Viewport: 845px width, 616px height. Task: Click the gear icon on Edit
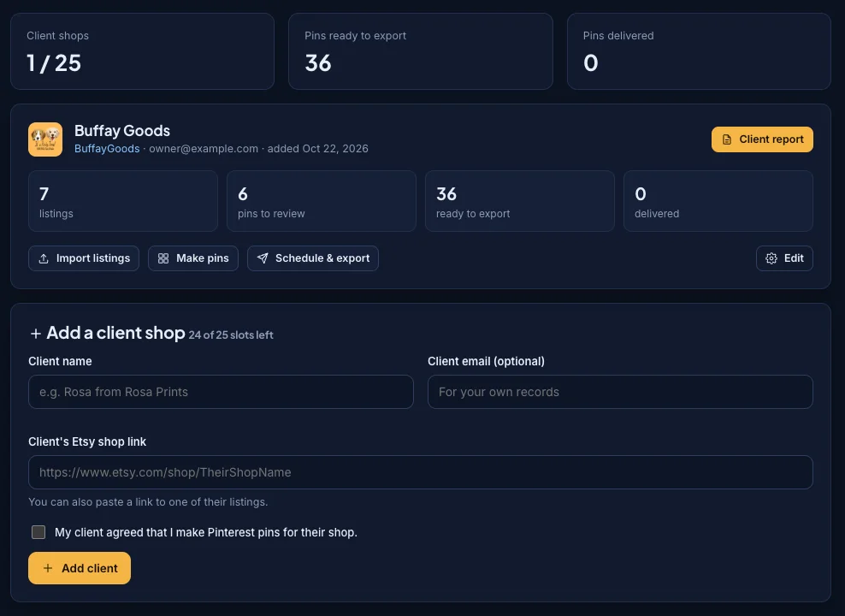tap(771, 258)
